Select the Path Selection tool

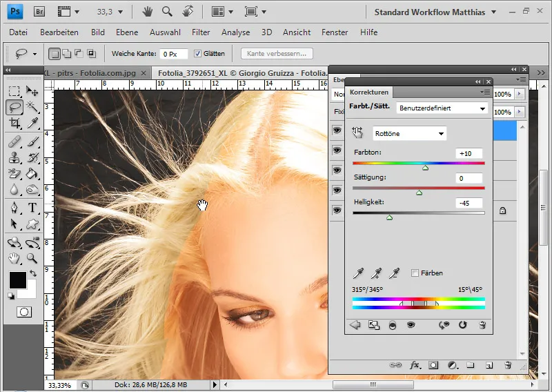(14, 224)
